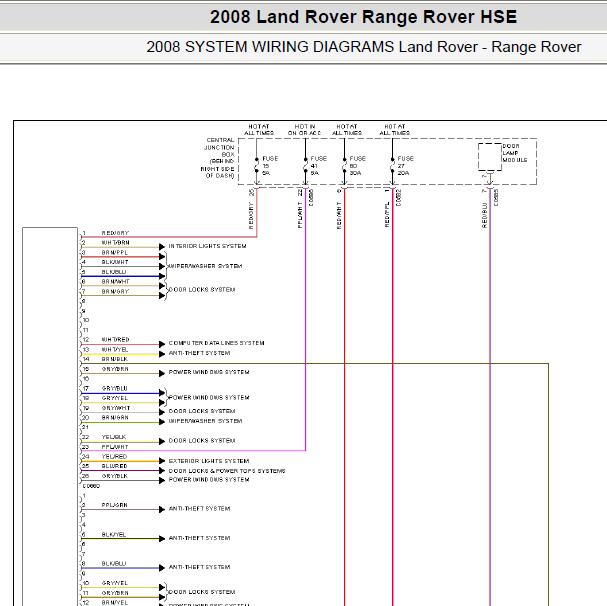The image size is (607, 606).
Task: Click POWER WINDOWS SYSTEM label beside GRY/BLK wire
Action: 209,480
